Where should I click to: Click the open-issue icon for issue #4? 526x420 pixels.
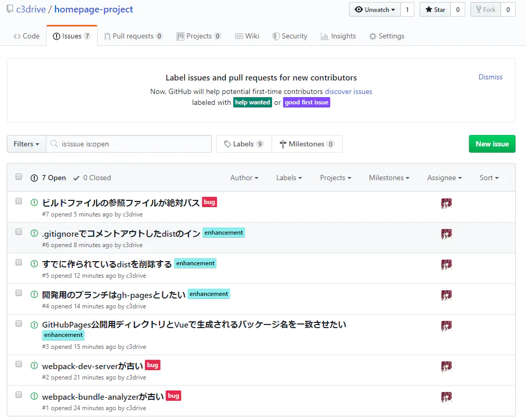pyautogui.click(x=34, y=294)
